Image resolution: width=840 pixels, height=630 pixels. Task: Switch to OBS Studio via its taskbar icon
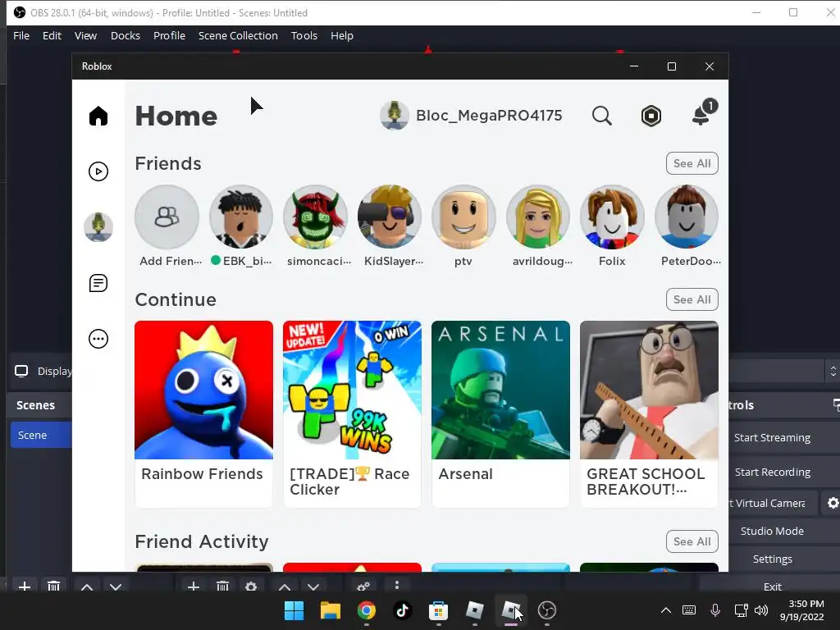coord(546,610)
